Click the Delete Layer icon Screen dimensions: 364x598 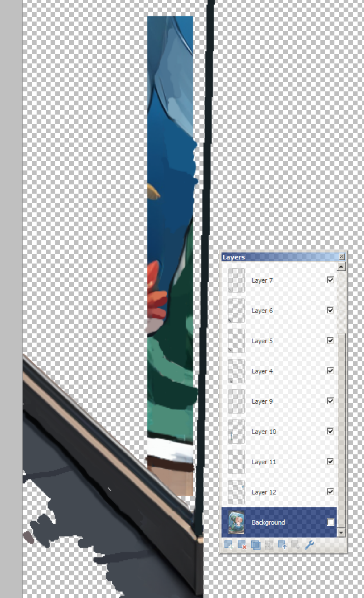point(242,545)
